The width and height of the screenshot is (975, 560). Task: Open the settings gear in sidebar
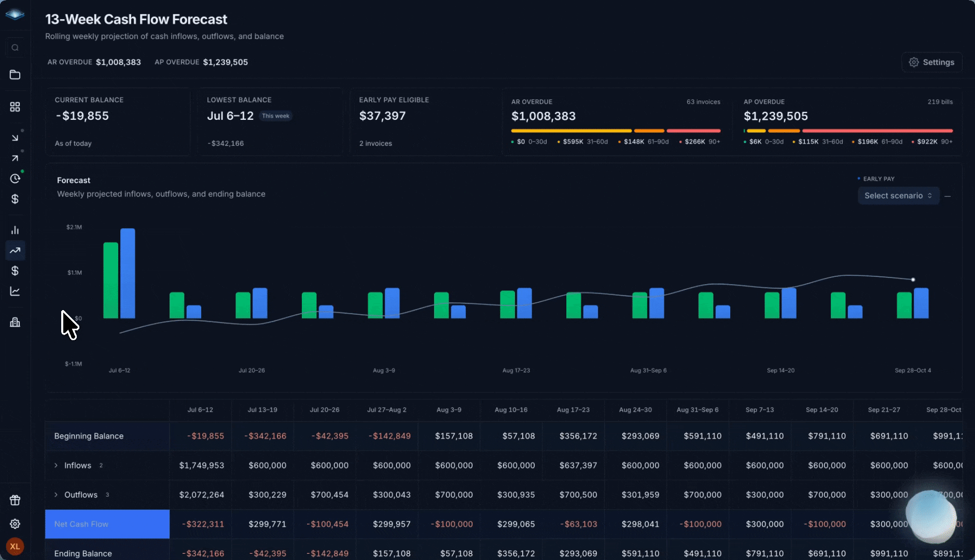(15, 524)
